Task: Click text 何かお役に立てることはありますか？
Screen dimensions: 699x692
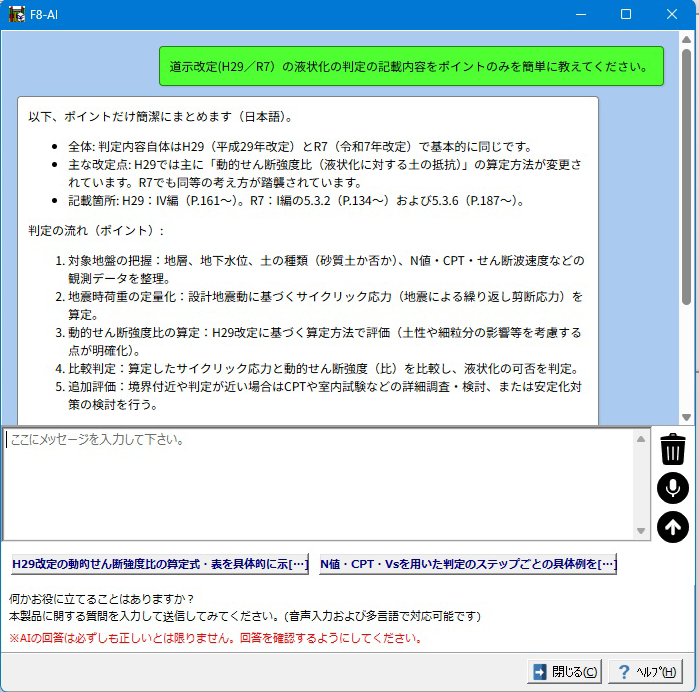Action: pos(102,599)
